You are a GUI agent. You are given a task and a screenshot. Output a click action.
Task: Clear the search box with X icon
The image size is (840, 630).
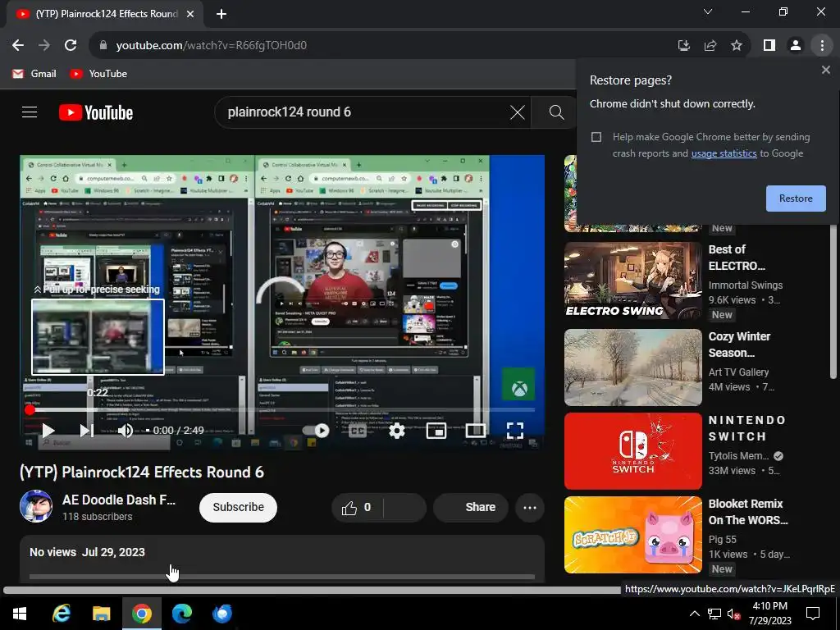(517, 112)
